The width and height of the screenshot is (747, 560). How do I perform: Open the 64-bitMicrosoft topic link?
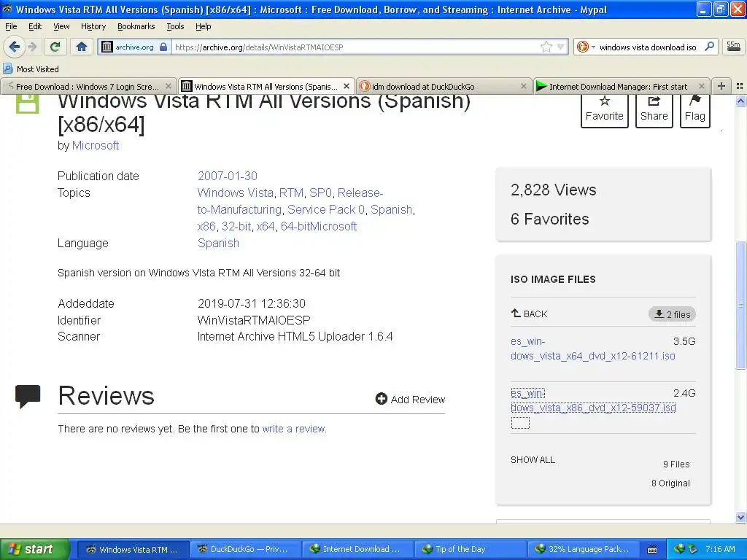(x=319, y=226)
